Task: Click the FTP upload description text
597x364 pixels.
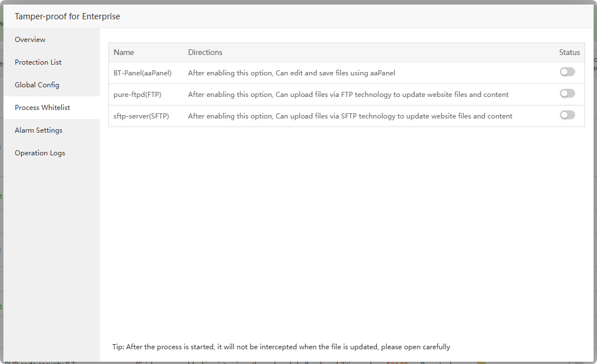Action: [x=348, y=95]
